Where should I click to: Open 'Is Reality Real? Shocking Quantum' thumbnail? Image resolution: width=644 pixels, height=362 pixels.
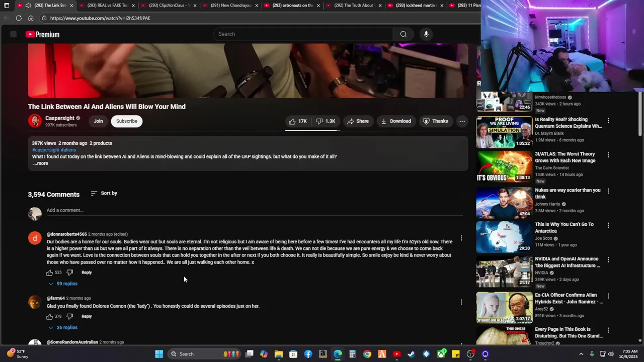[504, 132]
